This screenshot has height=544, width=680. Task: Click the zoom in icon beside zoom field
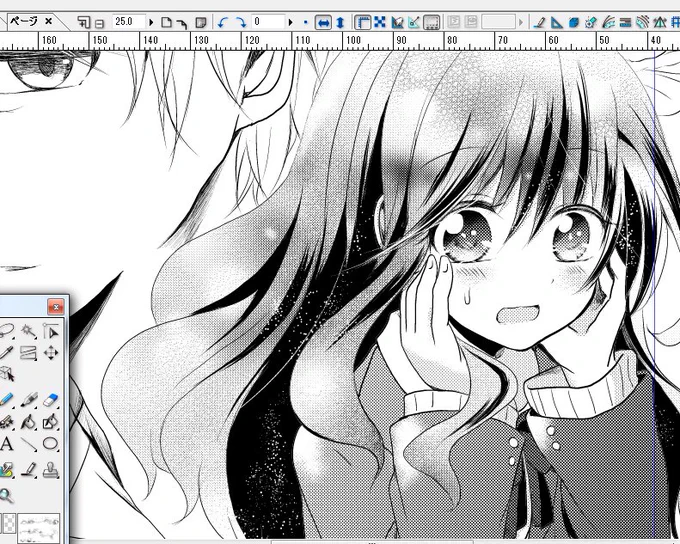[x=84, y=22]
